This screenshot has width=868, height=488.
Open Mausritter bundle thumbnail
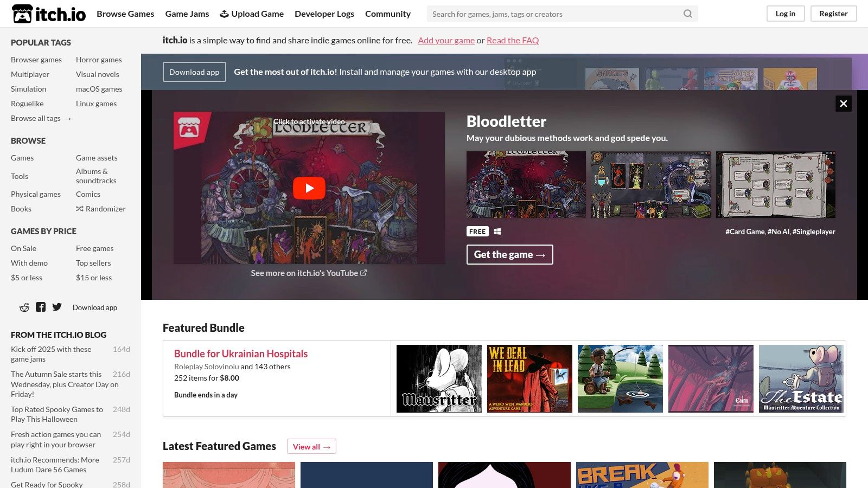439,378
